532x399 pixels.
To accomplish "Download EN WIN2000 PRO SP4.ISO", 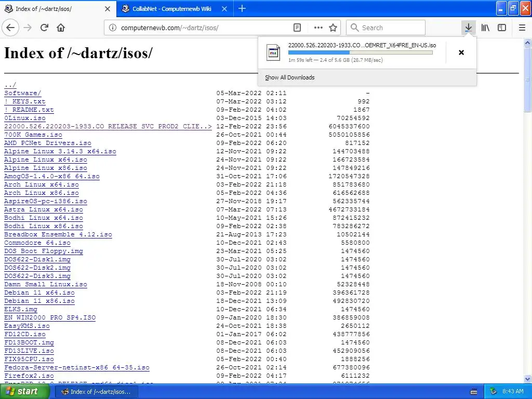I will [x=50, y=317].
